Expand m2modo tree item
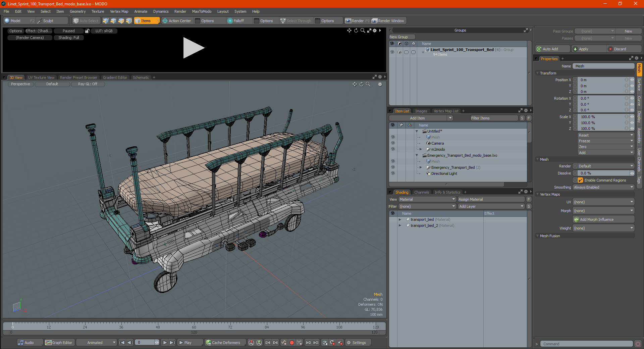Screen dimensions: 644x349 (421, 149)
